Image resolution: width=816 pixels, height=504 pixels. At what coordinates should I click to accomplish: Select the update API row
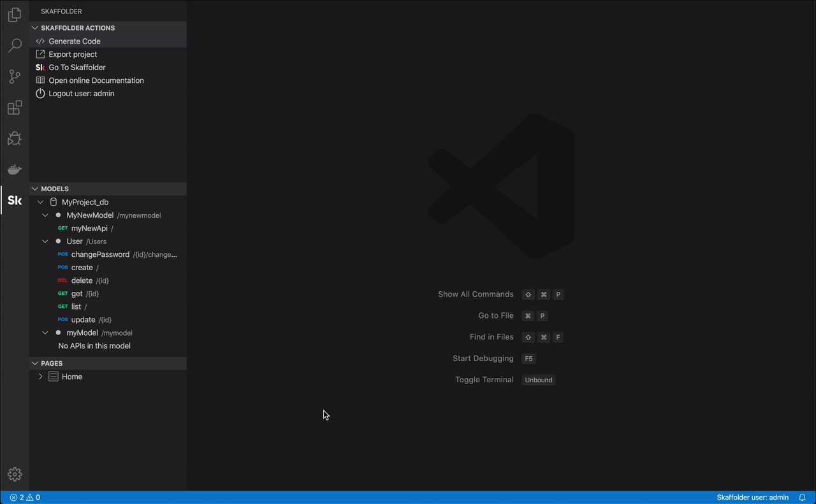[x=108, y=320]
